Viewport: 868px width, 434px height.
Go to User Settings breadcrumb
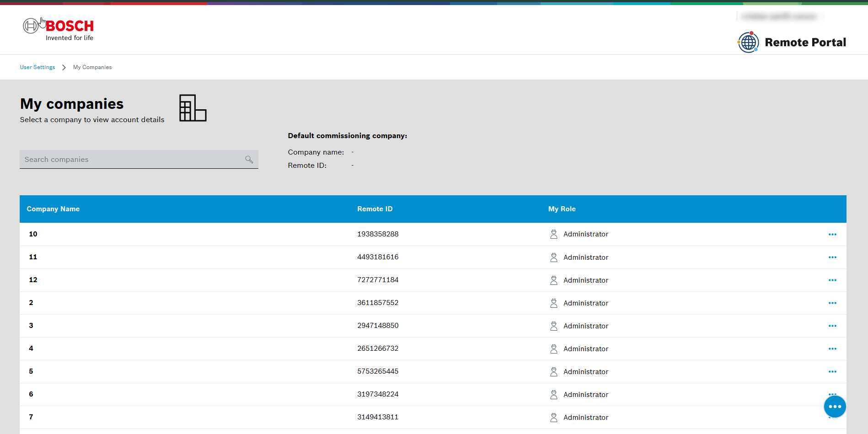pos(38,67)
